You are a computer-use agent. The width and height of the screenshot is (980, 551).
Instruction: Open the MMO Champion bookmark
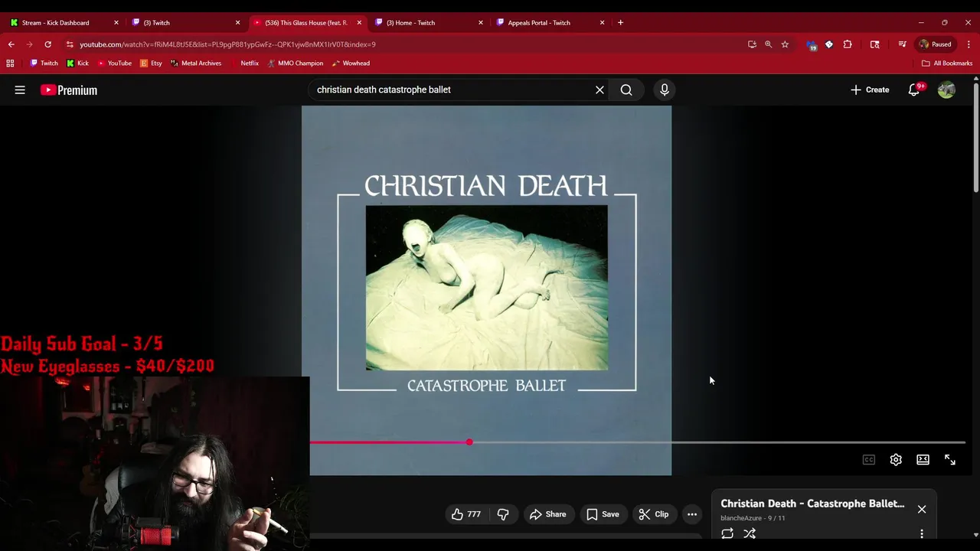pyautogui.click(x=295, y=64)
